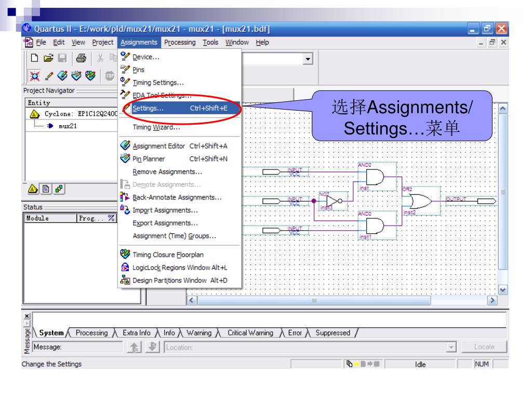Open the Files tab icon in Project Navigator
The width and height of the screenshot is (532, 399).
coord(46,189)
